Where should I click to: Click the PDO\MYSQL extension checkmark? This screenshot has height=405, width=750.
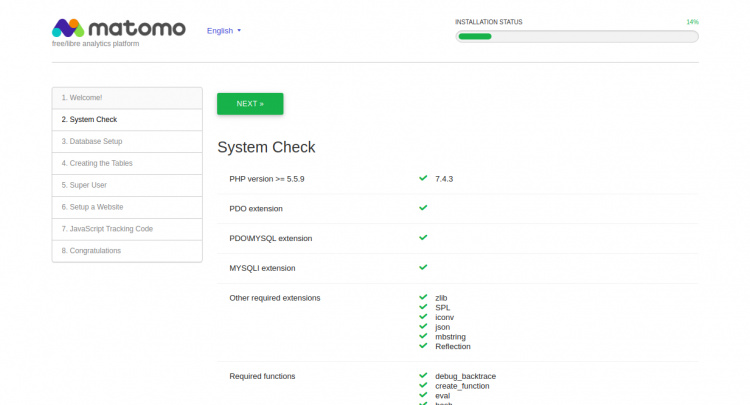pos(423,238)
